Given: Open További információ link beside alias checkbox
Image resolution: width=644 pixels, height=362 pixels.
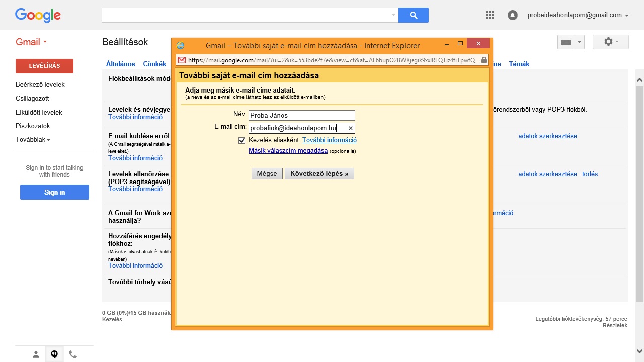Looking at the screenshot, I should pyautogui.click(x=330, y=140).
